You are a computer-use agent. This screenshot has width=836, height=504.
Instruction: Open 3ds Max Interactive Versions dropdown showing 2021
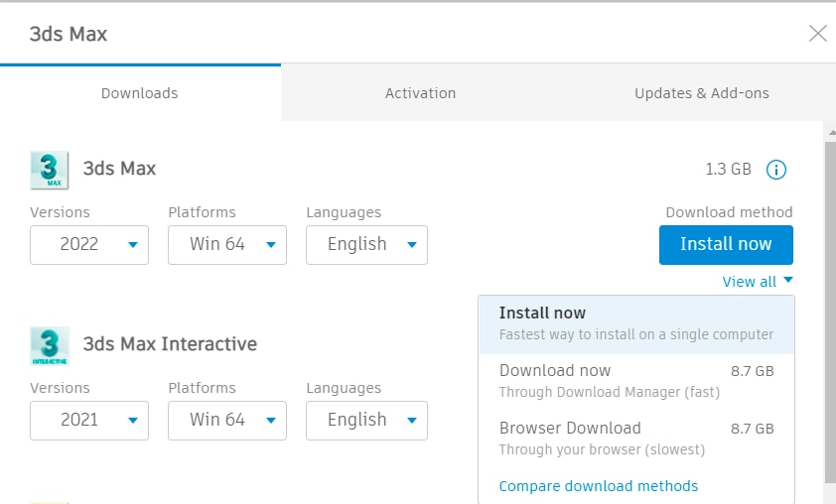tap(89, 421)
